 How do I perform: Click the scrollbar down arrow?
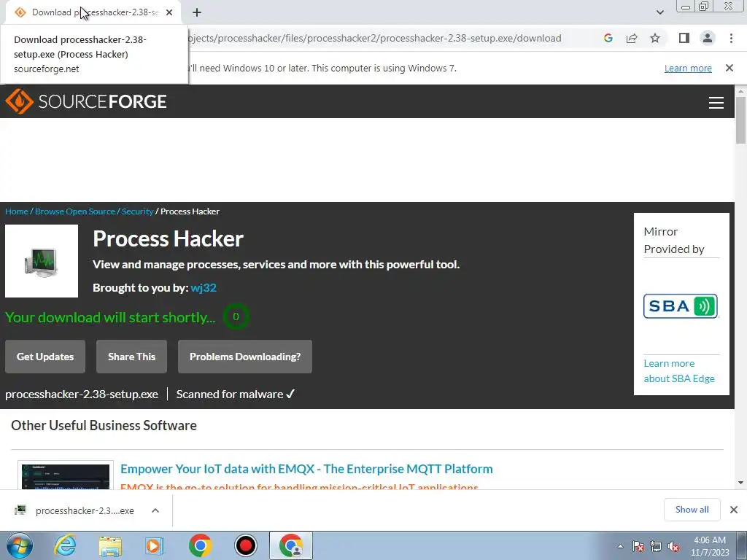(x=740, y=483)
